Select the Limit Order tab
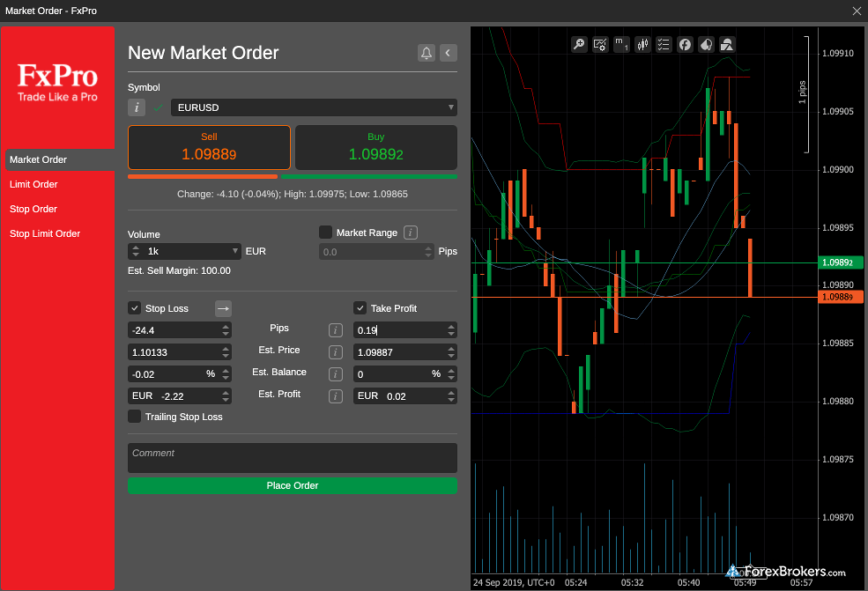 coord(33,184)
